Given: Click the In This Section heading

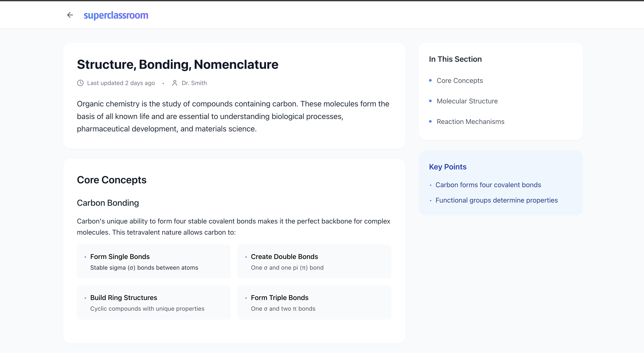Looking at the screenshot, I should 455,59.
